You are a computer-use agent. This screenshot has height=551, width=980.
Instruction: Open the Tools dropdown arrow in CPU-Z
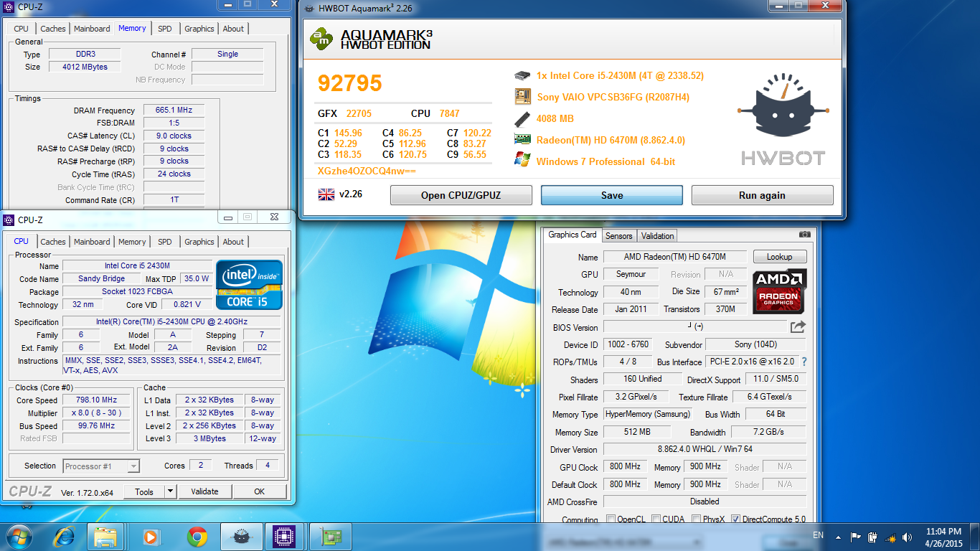170,491
